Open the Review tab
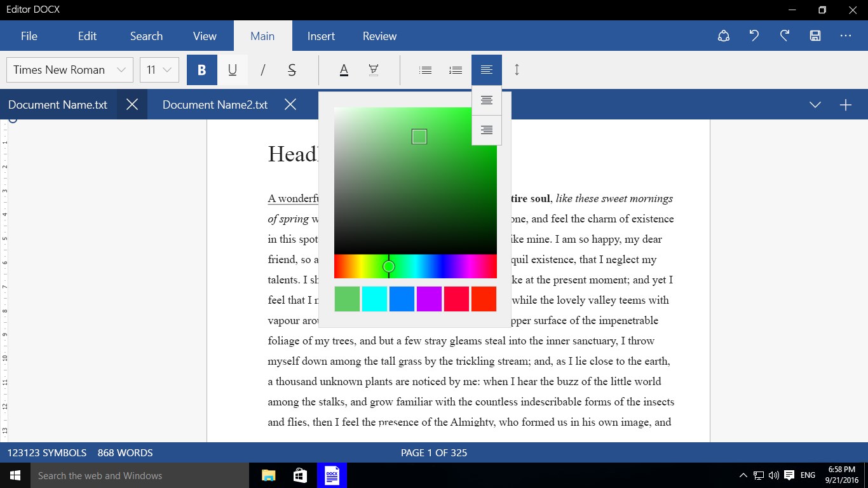Image resolution: width=868 pixels, height=488 pixels. click(379, 36)
